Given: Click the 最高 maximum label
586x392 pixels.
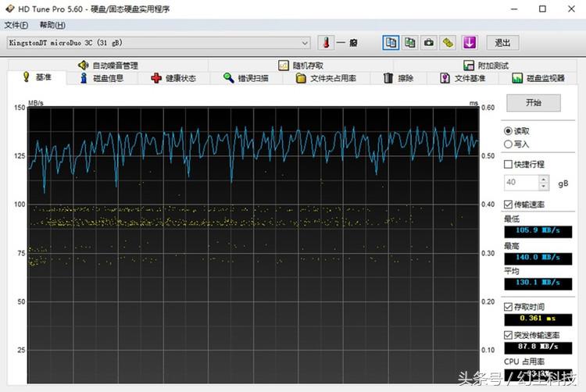Looking at the screenshot, I should point(512,246).
